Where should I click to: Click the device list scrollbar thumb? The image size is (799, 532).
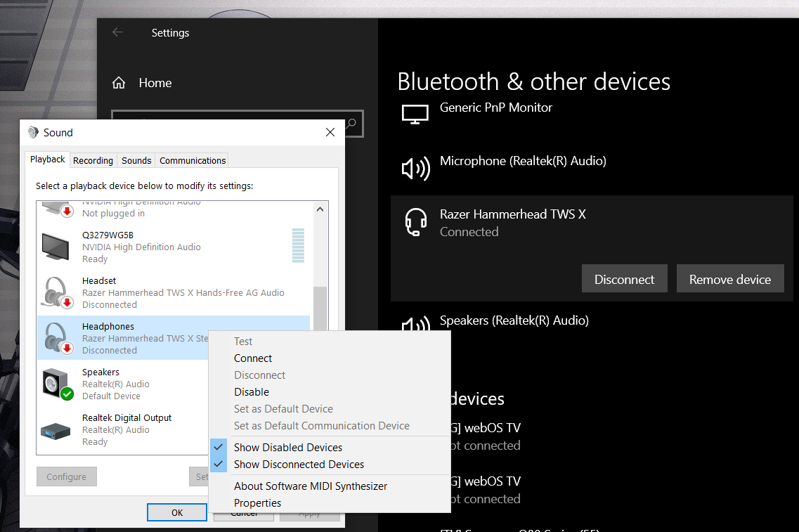point(320,309)
